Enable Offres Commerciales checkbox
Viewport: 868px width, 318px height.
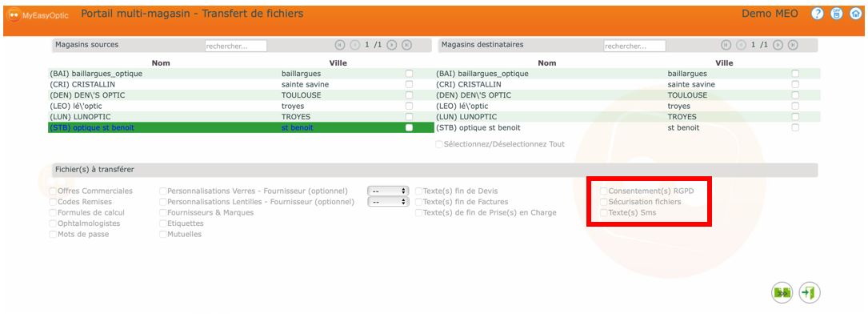pos(53,191)
